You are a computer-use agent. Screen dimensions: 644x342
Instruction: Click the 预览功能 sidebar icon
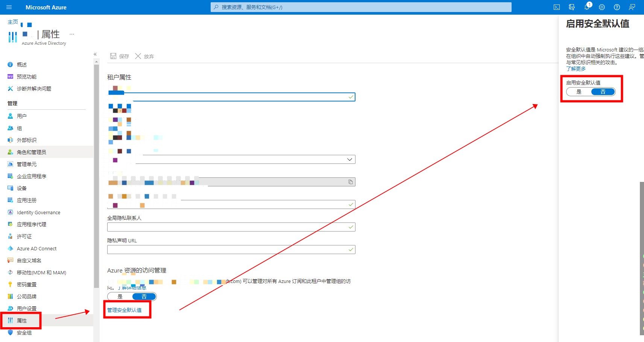coord(10,77)
